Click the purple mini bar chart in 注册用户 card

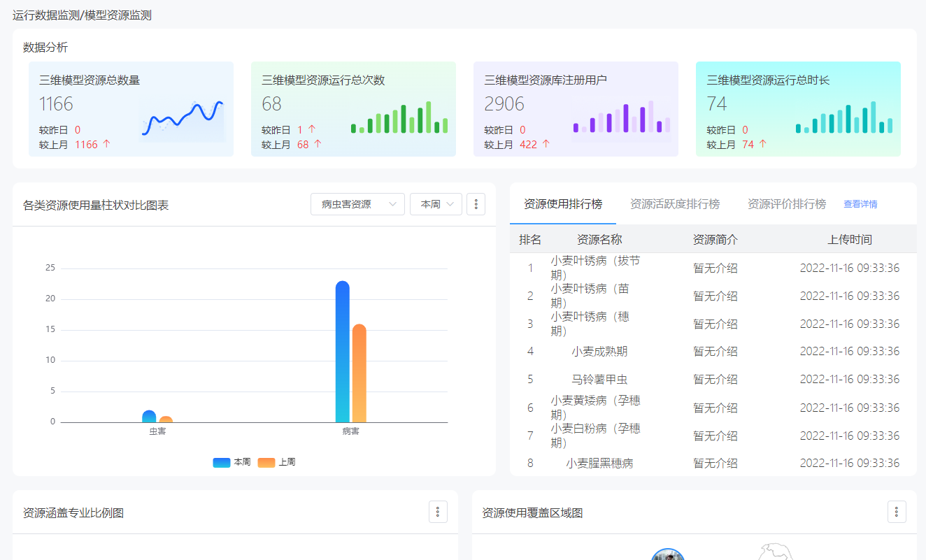(x=622, y=117)
